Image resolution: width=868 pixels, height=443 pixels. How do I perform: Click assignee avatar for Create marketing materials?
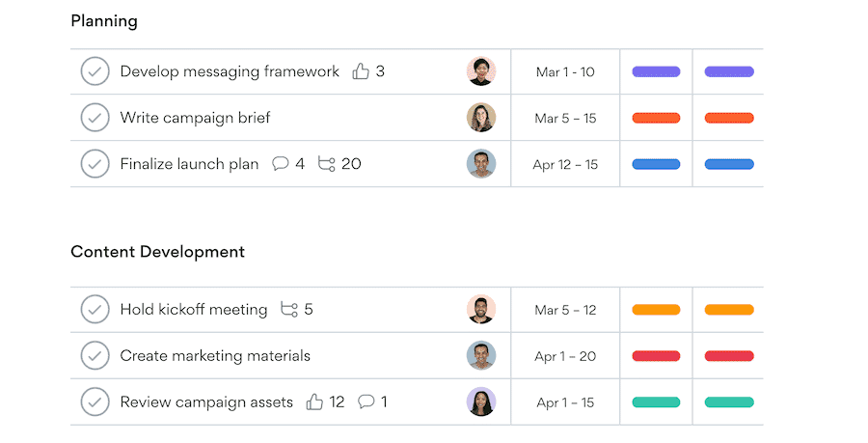(x=481, y=356)
